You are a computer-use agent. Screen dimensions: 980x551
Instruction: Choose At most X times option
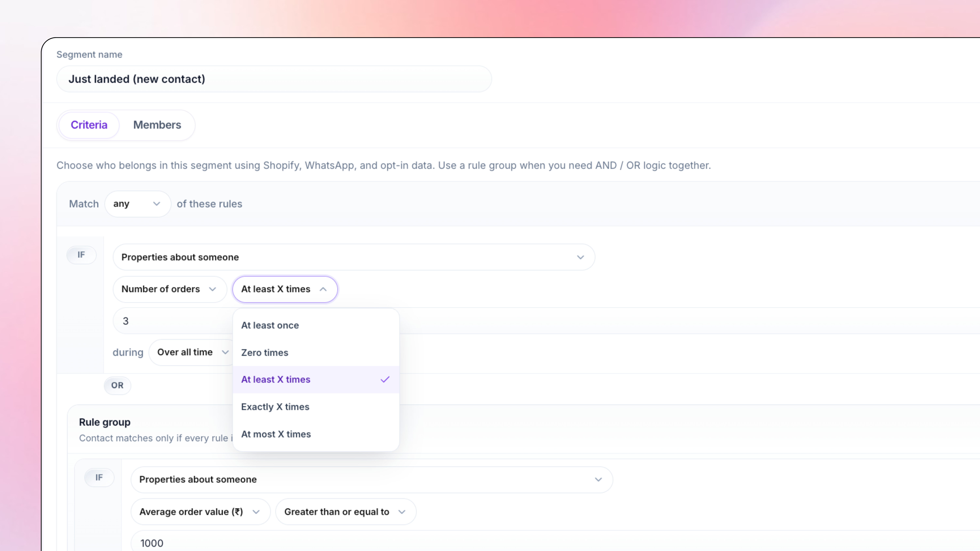coord(316,434)
